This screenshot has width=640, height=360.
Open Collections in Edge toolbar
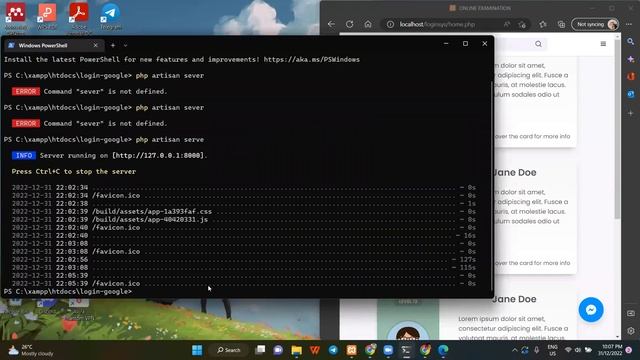click(x=561, y=24)
